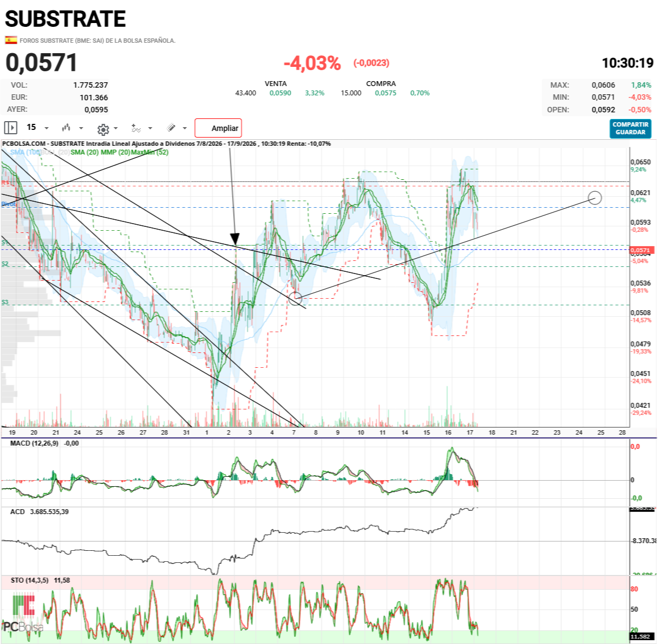Viewport: 658px width, 644px height.
Task: Click date 10 on the time axis
Action: click(x=361, y=432)
